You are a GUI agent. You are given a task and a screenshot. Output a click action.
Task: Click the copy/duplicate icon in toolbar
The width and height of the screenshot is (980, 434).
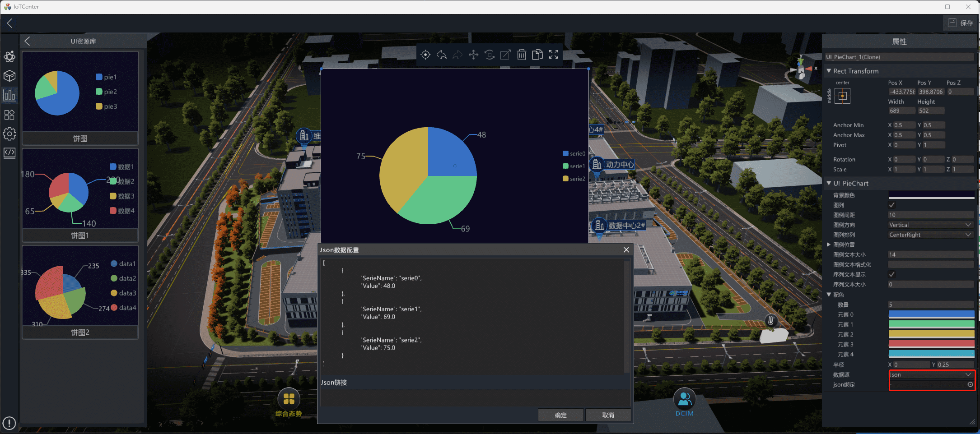[x=537, y=55]
